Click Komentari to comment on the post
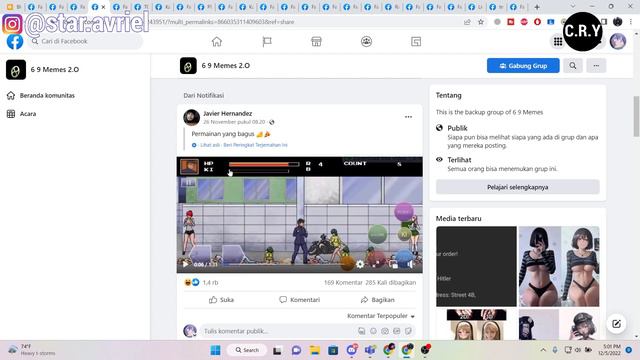 click(x=300, y=300)
